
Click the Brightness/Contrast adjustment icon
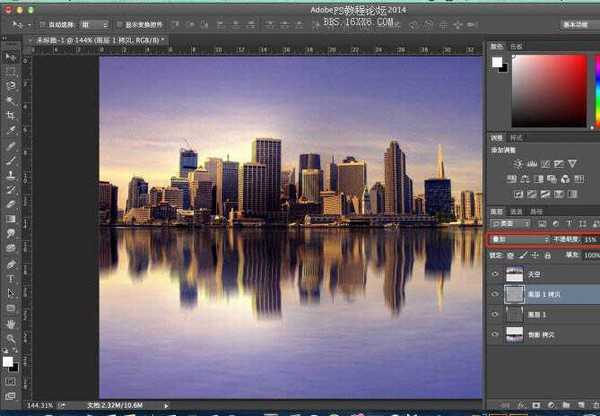coord(517,162)
